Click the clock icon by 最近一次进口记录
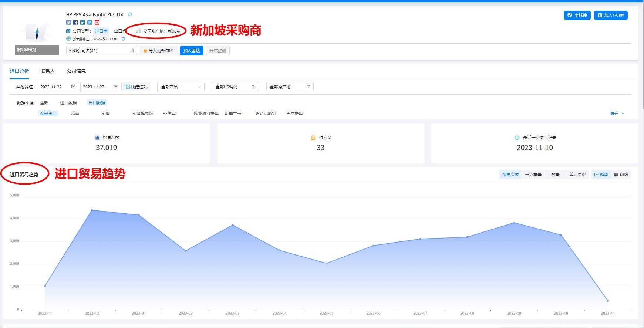 tap(517, 138)
